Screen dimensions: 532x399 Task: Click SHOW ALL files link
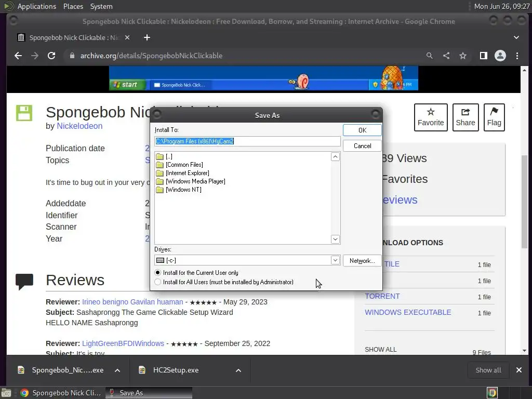tap(381, 350)
